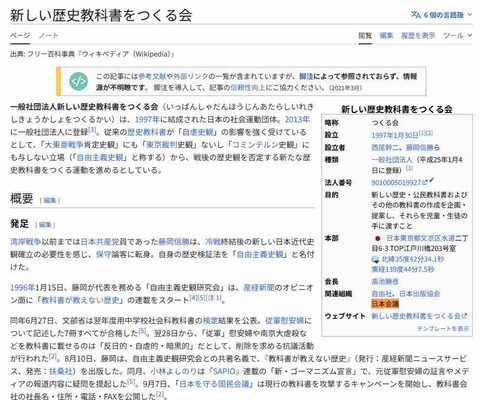Open the 日本を守る国民会議 link
Image resolution: width=480 pixels, height=400 pixels.
(x=214, y=384)
